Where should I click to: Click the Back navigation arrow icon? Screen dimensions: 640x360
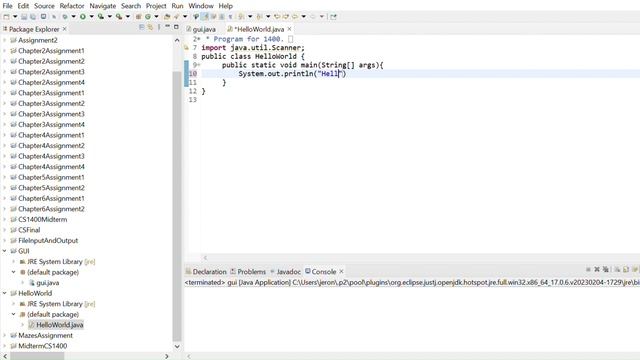[x=295, y=17]
